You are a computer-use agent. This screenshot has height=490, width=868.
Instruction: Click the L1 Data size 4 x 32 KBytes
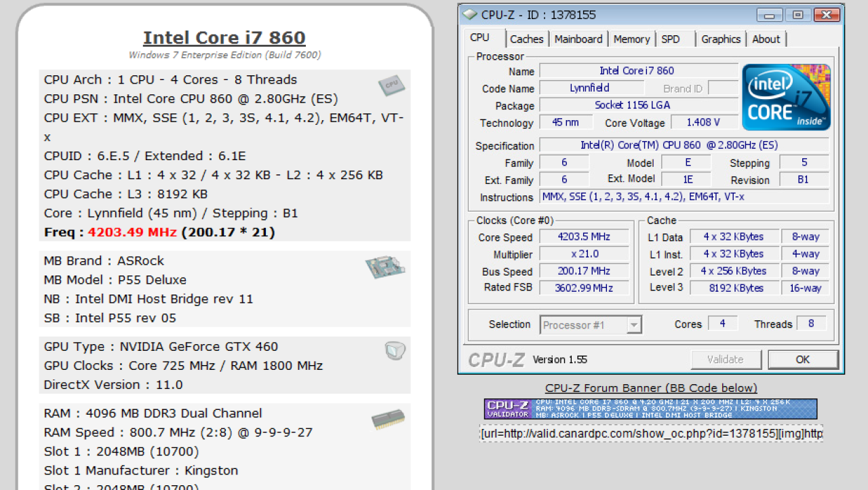[x=734, y=237]
